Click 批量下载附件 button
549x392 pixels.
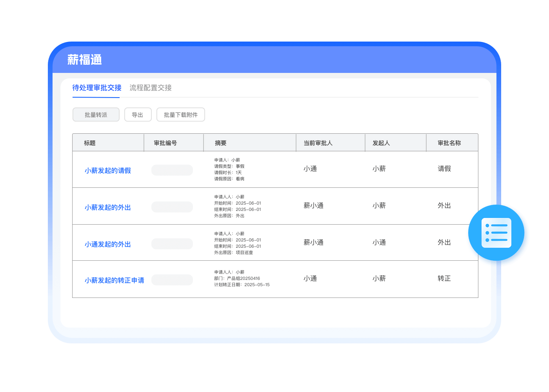click(180, 115)
